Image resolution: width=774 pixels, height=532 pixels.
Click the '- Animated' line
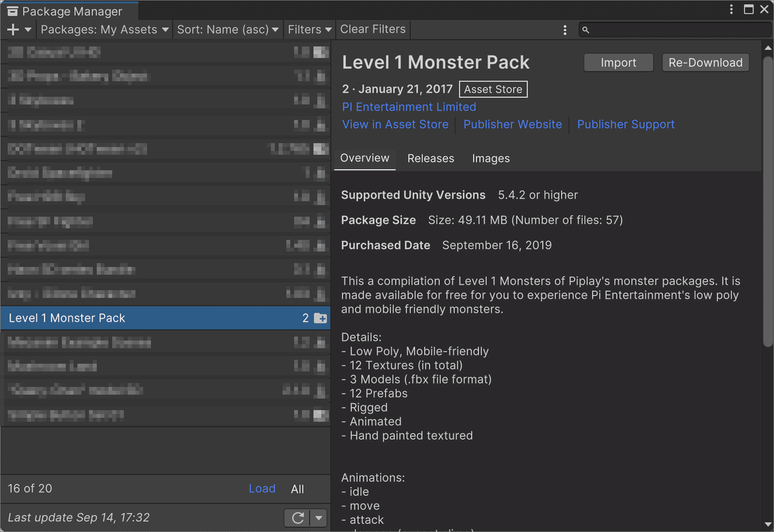tap(372, 422)
